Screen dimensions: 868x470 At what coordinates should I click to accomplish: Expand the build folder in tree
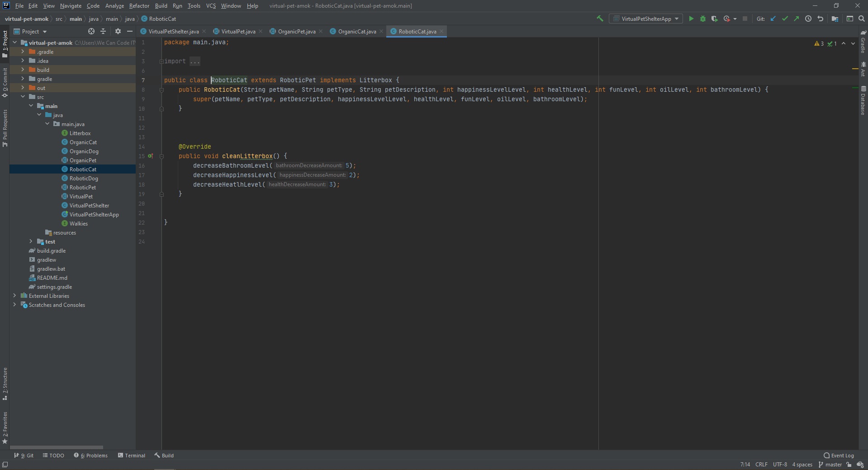point(23,70)
